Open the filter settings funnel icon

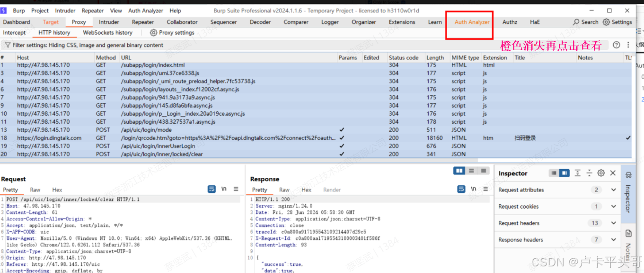tap(8, 44)
